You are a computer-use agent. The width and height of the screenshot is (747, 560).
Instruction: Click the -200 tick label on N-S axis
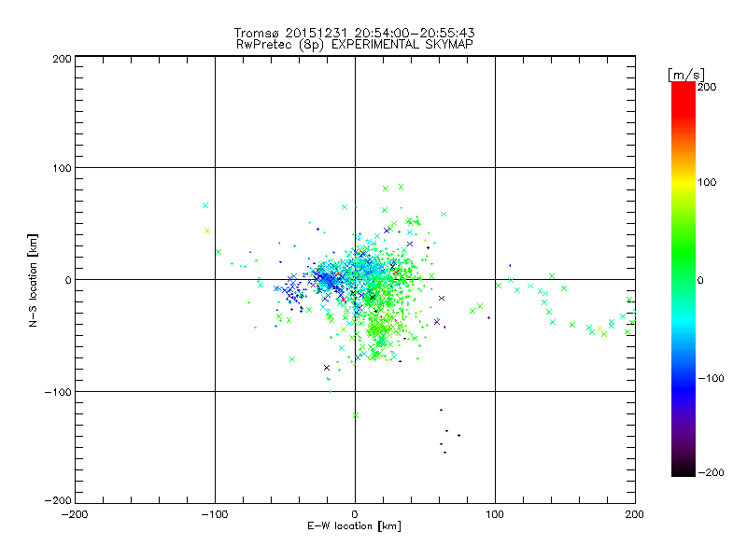click(58, 501)
